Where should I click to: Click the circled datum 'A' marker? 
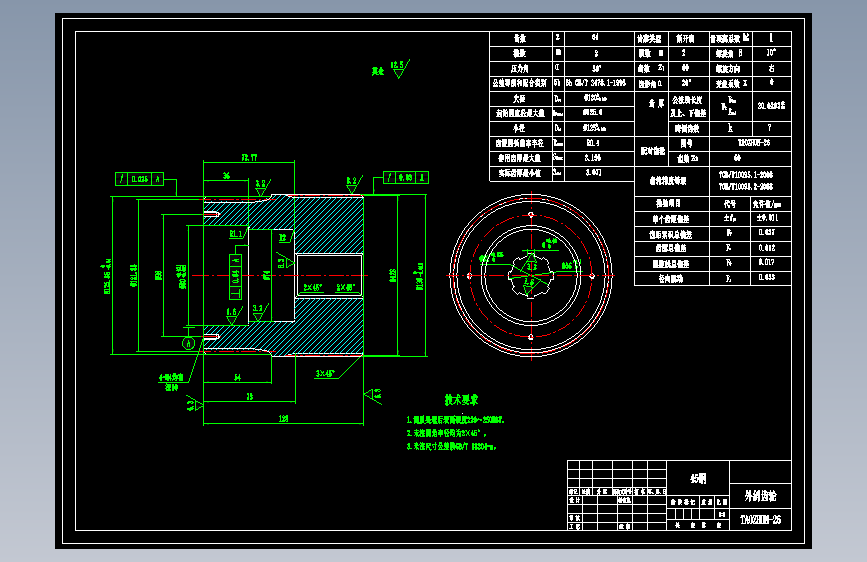189,344
